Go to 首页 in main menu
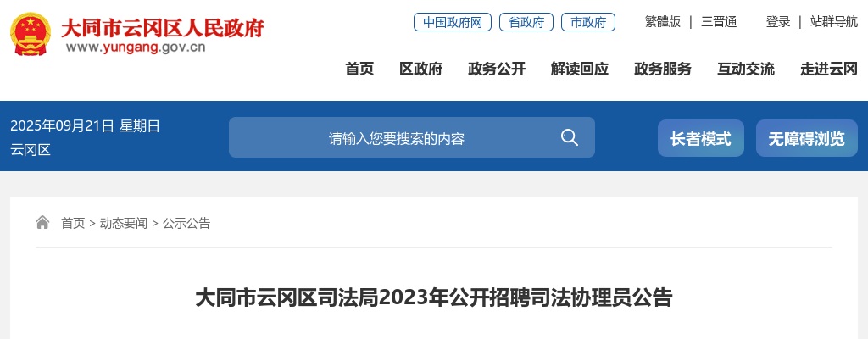Screen dimensions: 868x339 point(359,69)
